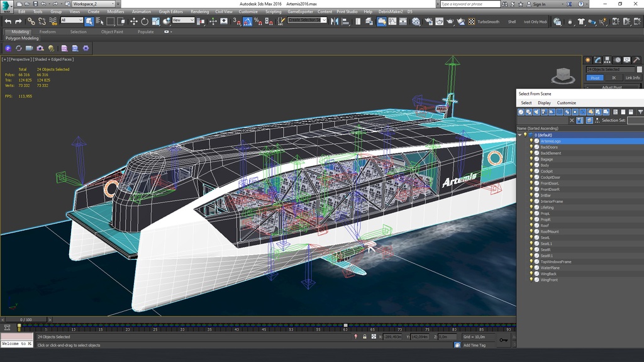
Task: Open the Modifiers menu
Action: click(115, 12)
